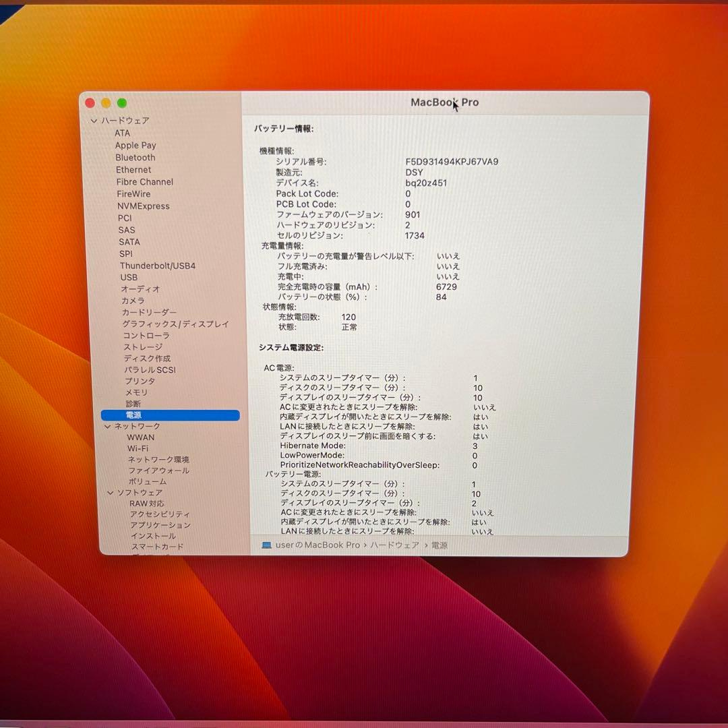Open the USB hardware section
728x728 pixels.
tap(127, 277)
